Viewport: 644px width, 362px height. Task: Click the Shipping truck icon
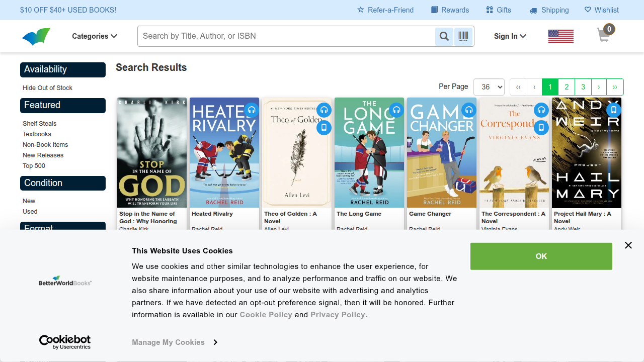[x=533, y=10]
